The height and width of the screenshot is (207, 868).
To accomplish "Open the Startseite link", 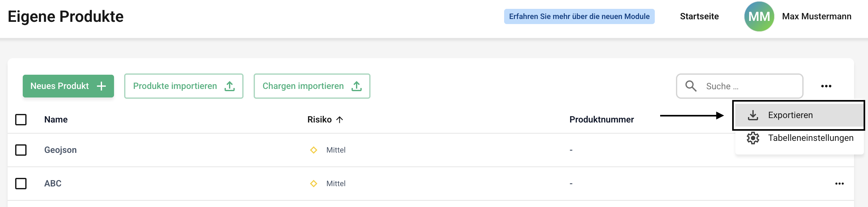I will click(x=699, y=16).
